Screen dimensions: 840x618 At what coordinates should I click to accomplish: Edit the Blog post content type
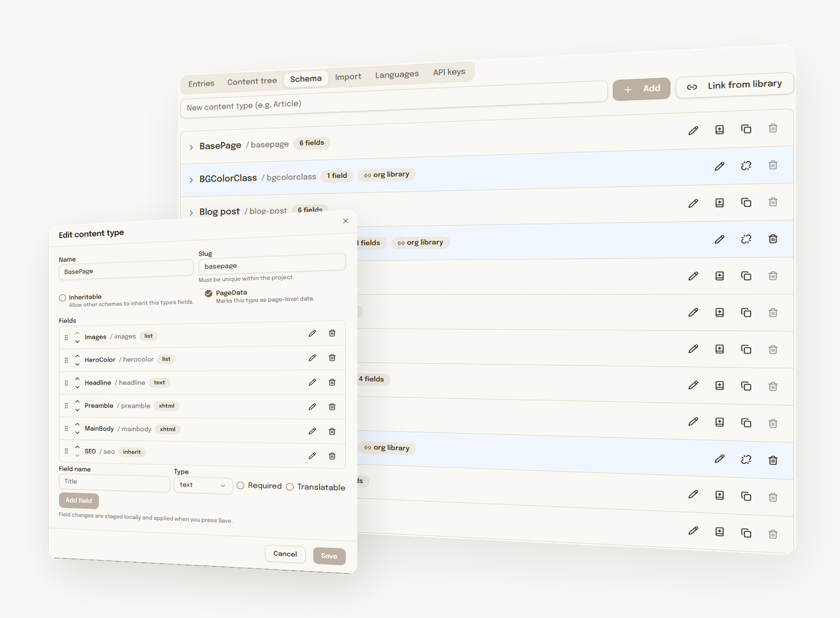(x=693, y=203)
